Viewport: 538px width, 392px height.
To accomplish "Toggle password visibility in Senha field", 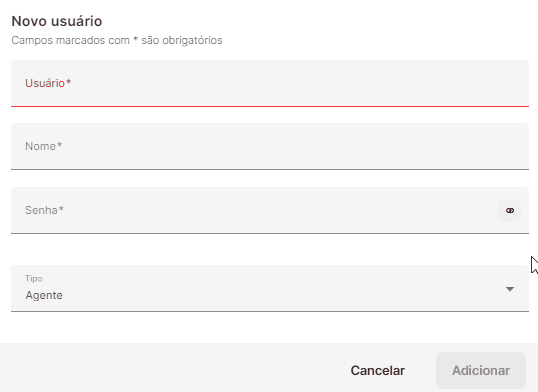I will [x=510, y=210].
